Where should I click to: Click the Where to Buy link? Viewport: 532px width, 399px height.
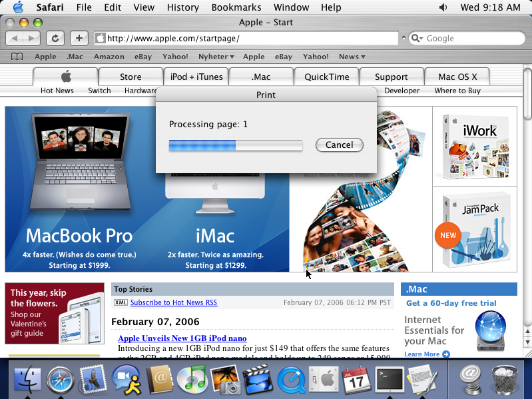tap(457, 91)
